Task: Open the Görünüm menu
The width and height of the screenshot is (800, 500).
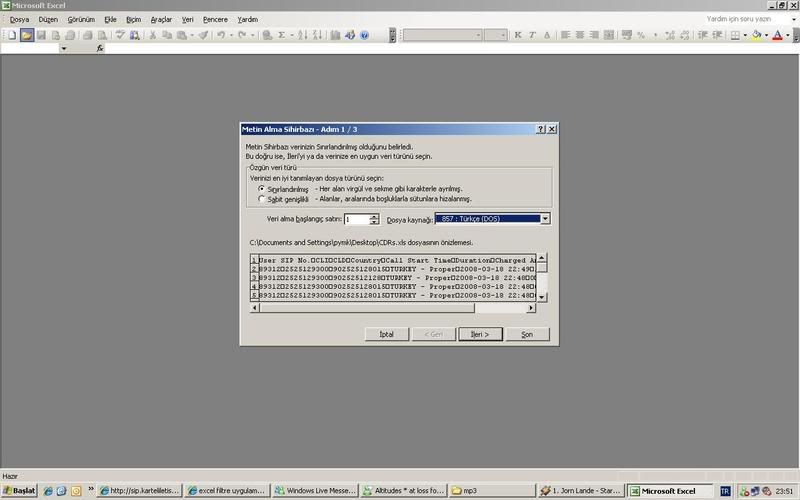Action: click(x=81, y=19)
